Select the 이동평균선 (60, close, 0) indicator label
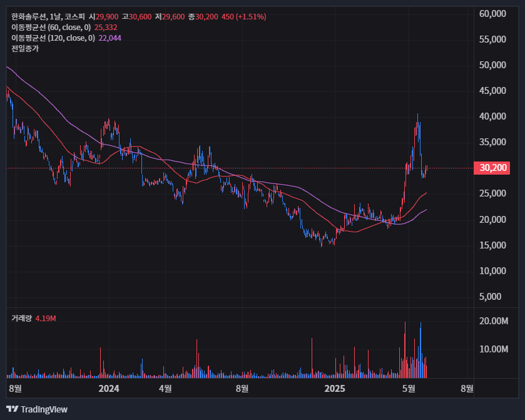This screenshot has height=420, width=525. 51,28
